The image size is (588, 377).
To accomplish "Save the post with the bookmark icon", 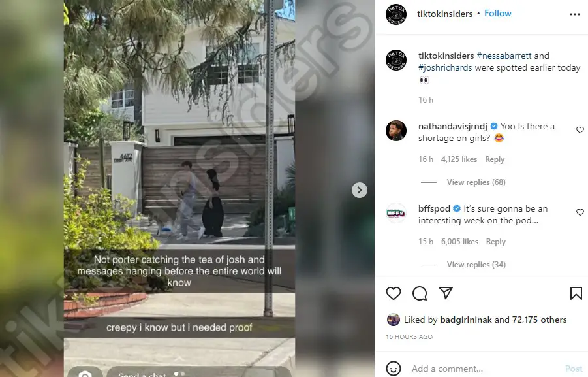I will [576, 293].
